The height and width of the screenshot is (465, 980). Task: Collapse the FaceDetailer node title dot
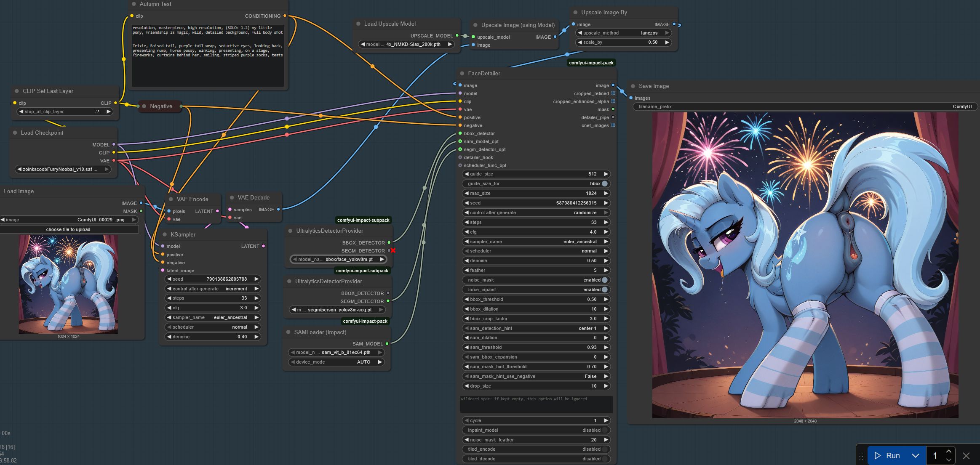pyautogui.click(x=462, y=74)
